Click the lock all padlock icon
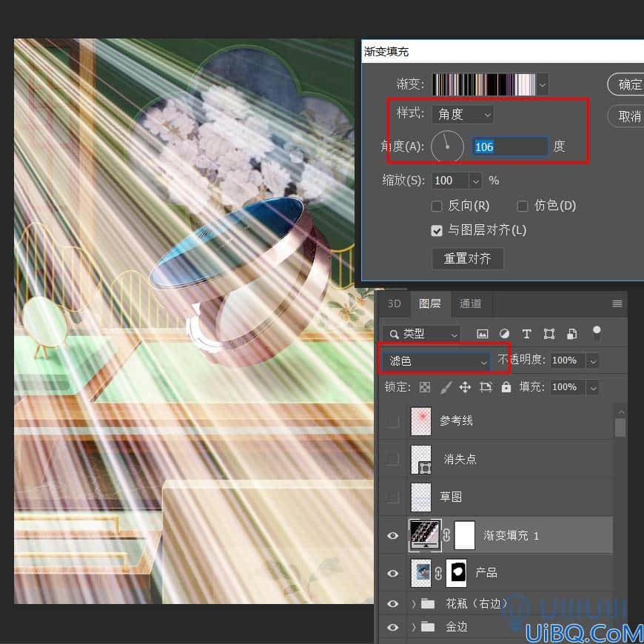This screenshot has width=644, height=644. click(506, 387)
